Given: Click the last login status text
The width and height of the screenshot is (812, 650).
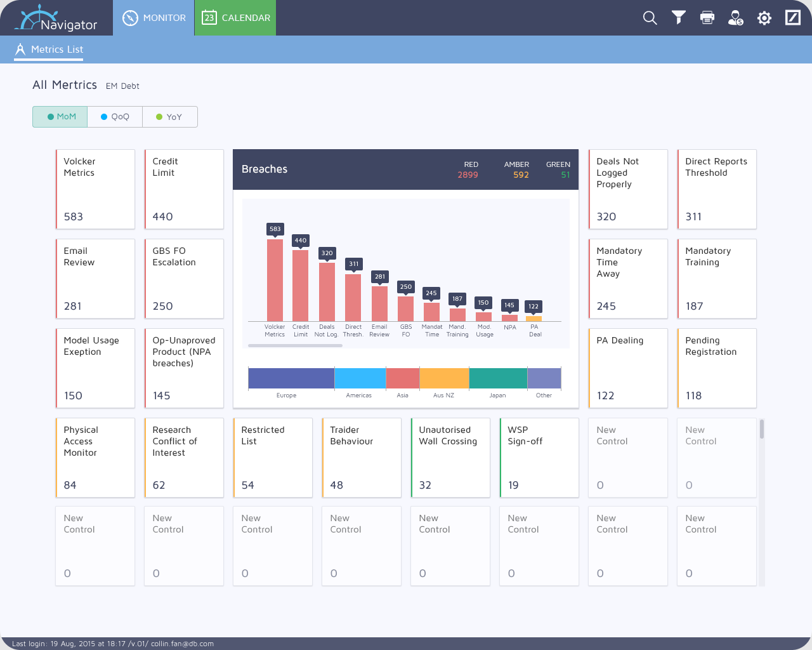Looking at the screenshot, I should pyautogui.click(x=113, y=643).
